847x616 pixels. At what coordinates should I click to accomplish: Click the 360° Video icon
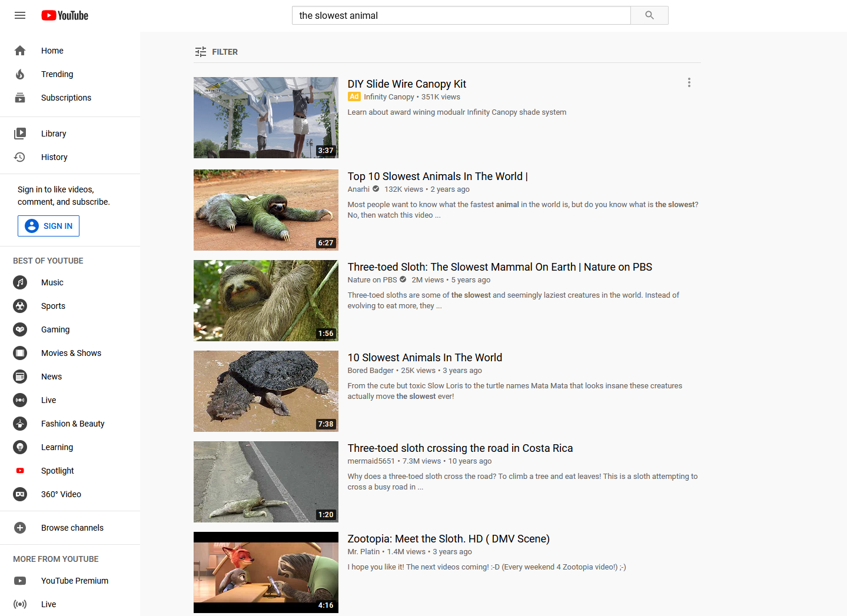(20, 494)
